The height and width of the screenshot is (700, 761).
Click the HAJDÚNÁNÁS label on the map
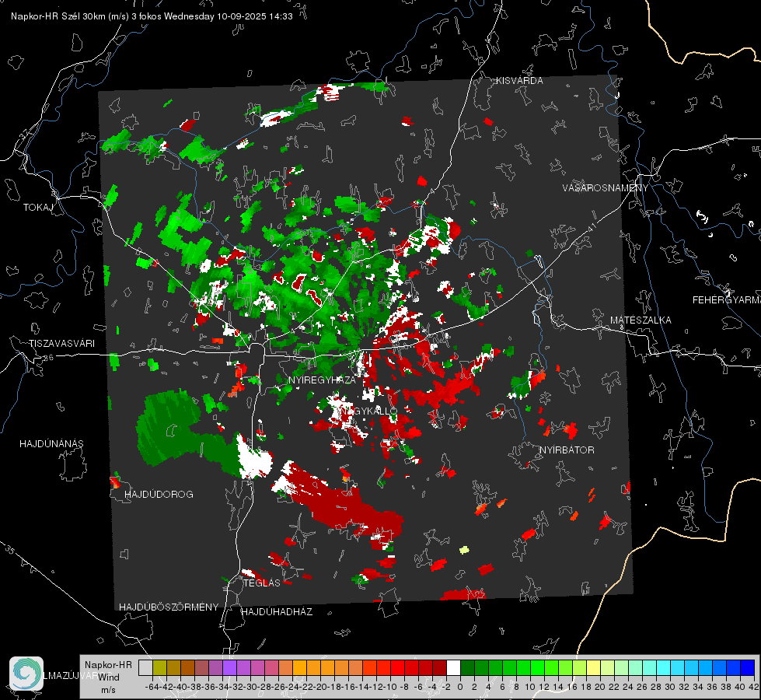tap(51, 443)
